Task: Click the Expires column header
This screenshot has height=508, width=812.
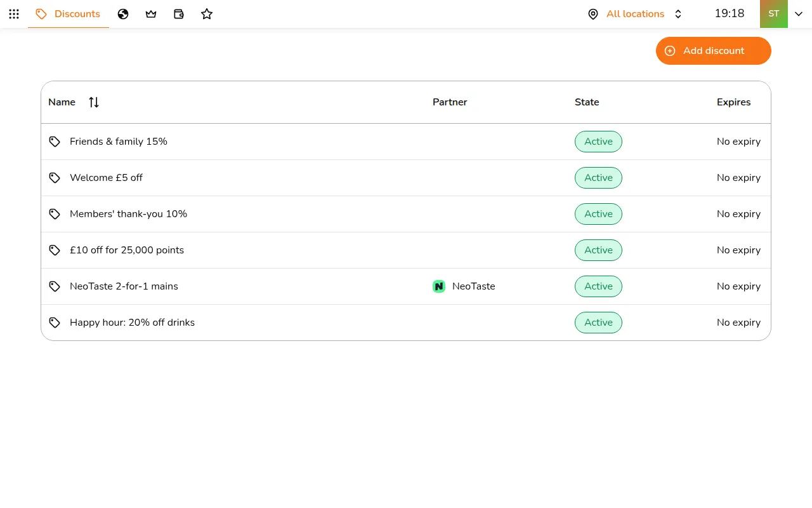Action: 734,102
